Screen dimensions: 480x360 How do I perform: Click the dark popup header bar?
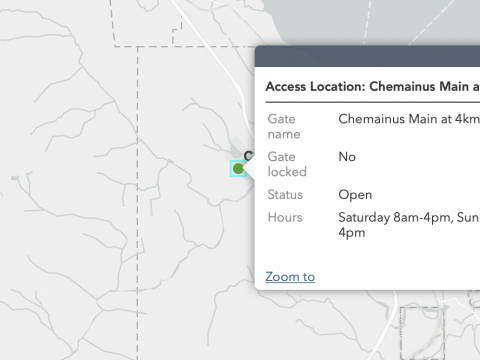click(x=367, y=56)
